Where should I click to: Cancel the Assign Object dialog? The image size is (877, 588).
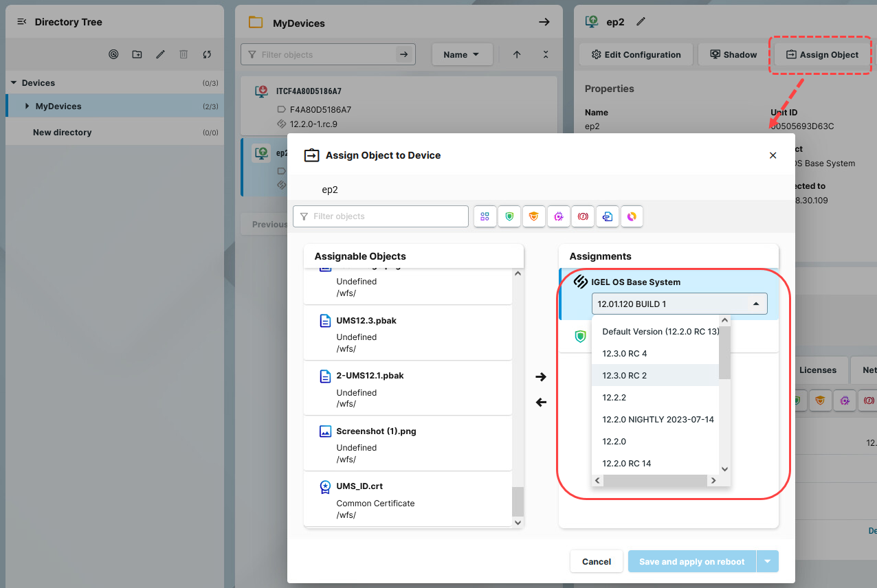click(x=596, y=561)
